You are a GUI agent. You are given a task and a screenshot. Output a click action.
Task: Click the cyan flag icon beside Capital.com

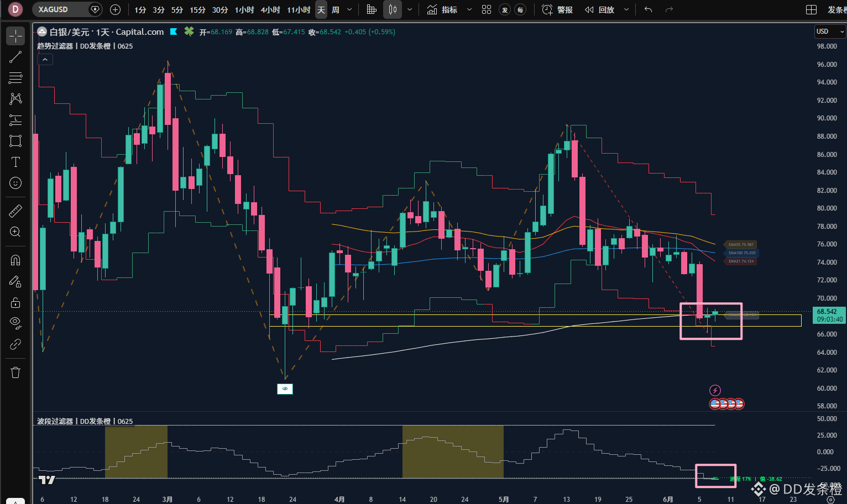[174, 32]
